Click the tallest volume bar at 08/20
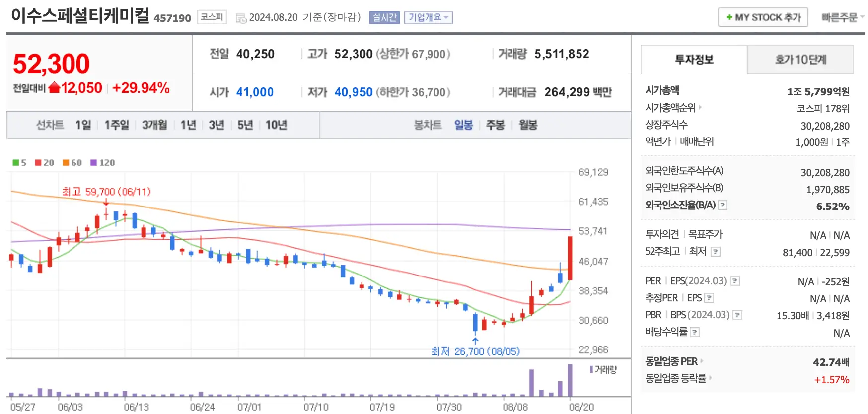 point(570,380)
